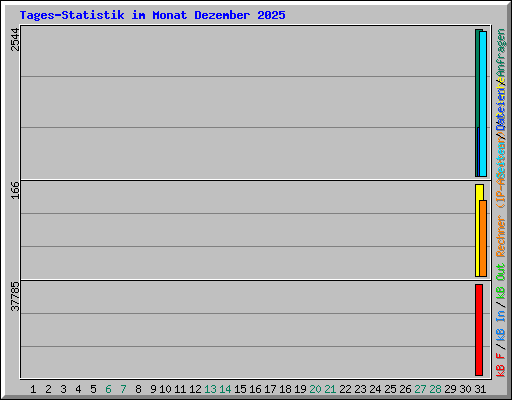Click day label 22 on x-axis
Viewport: 512px width, 400px height.
[x=345, y=389]
